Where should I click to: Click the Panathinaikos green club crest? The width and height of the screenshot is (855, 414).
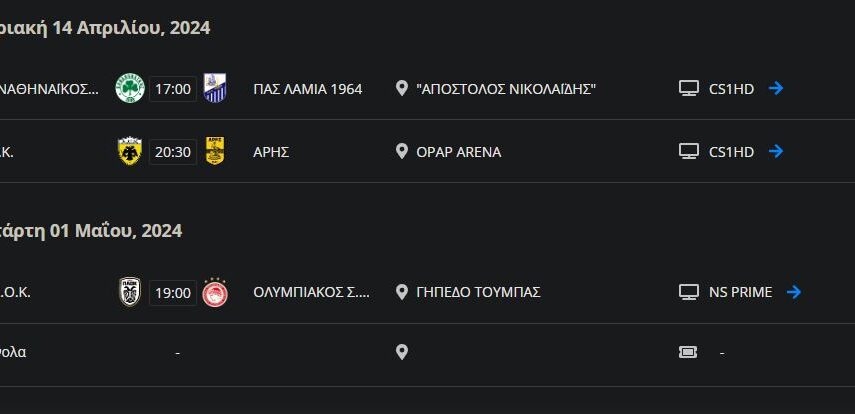(130, 88)
